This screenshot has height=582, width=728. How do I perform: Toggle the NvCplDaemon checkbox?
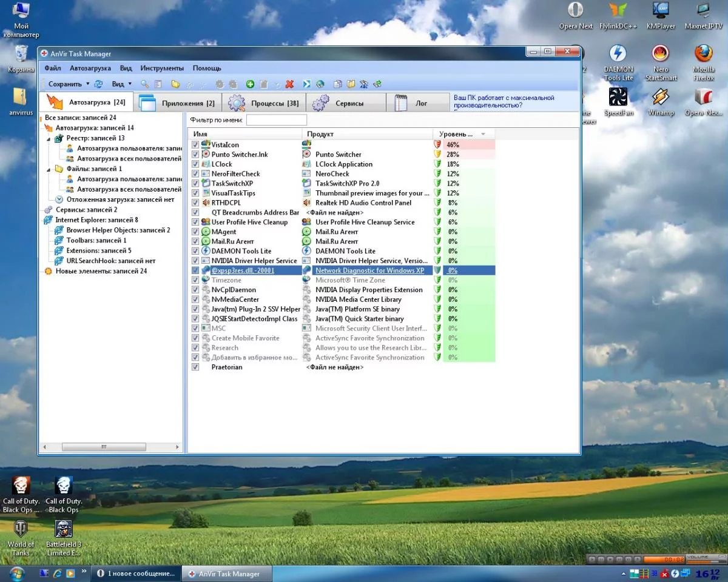pyautogui.click(x=195, y=290)
